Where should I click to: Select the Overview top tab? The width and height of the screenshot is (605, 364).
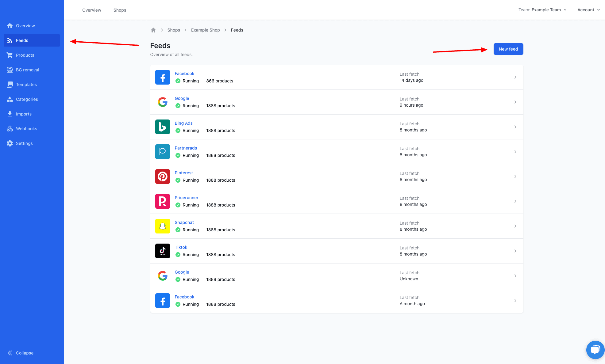pyautogui.click(x=91, y=10)
